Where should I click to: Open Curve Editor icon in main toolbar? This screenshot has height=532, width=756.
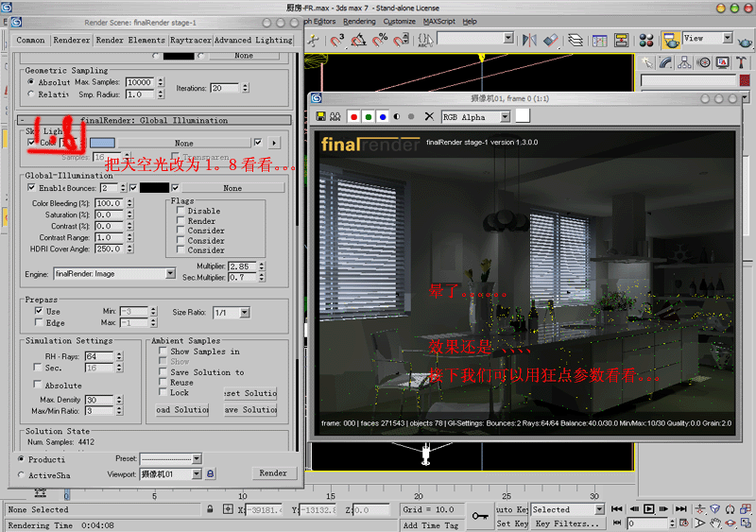pos(600,40)
